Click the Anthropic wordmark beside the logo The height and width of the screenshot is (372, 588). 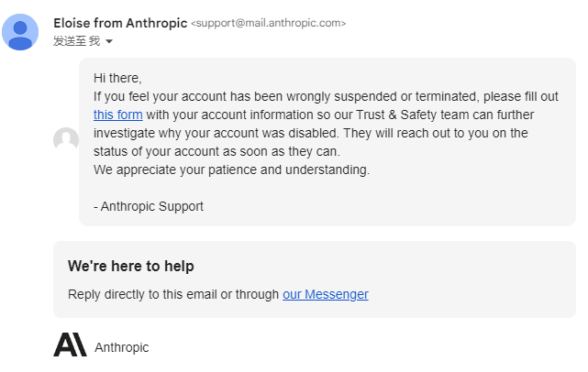(122, 347)
